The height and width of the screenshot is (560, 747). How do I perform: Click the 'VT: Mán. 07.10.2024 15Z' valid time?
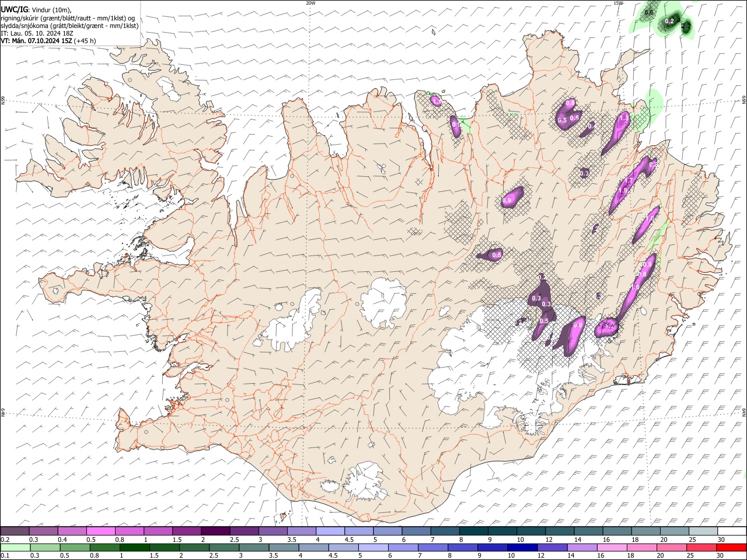36,41
